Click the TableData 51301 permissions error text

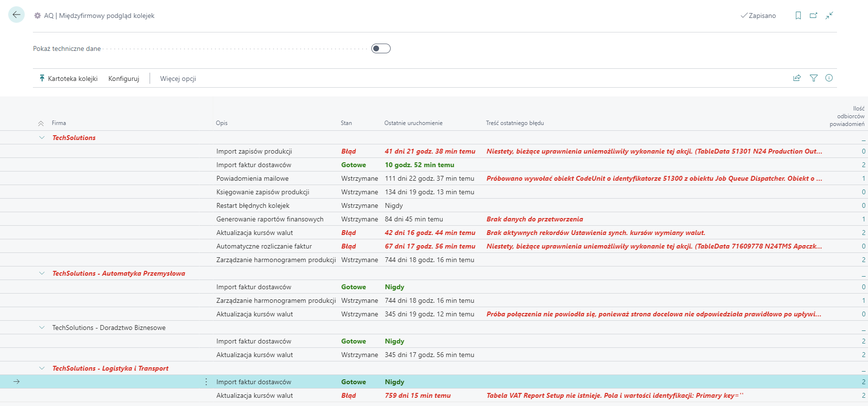(654, 151)
